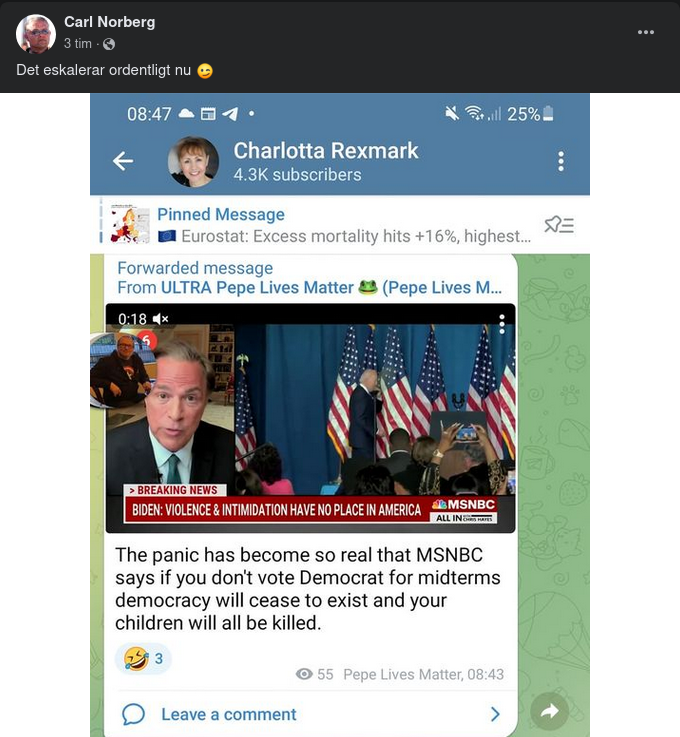This screenshot has width=680, height=737.
Task: Unmute the video via speaker icon
Action: point(160,319)
